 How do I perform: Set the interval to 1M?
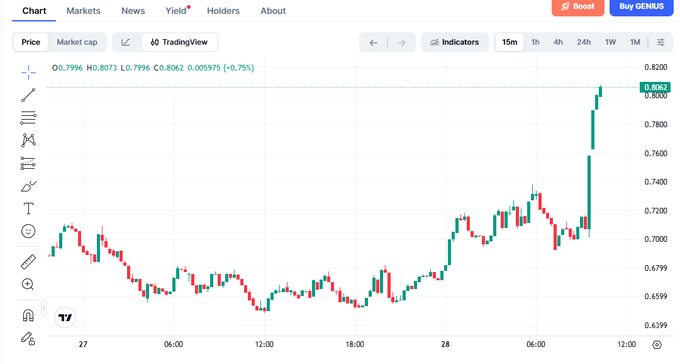(635, 42)
